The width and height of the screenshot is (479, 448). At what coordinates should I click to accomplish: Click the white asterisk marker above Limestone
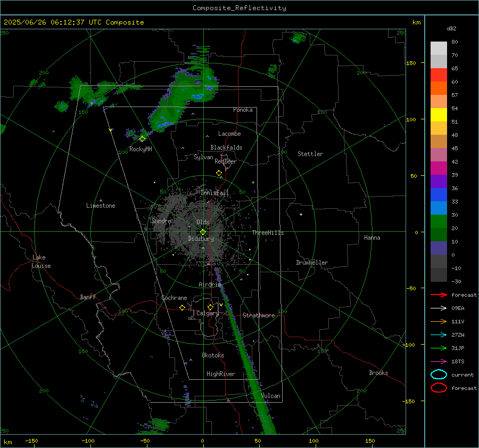tap(101, 201)
